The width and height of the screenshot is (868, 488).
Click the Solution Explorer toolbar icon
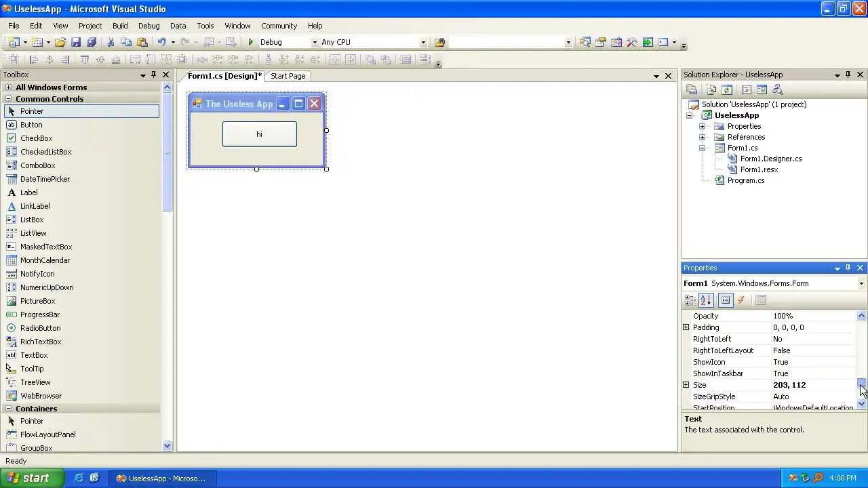(585, 42)
